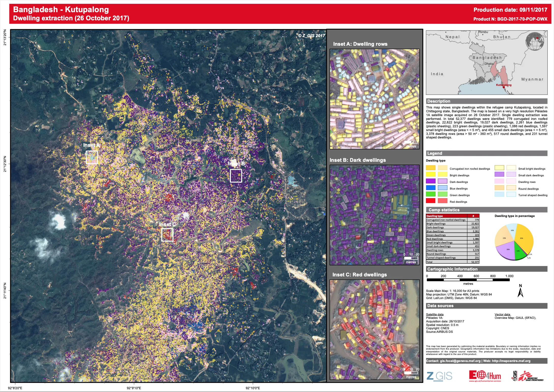Click the Kutupalong red marker on overview map
The image size is (554, 392).
click(504, 87)
